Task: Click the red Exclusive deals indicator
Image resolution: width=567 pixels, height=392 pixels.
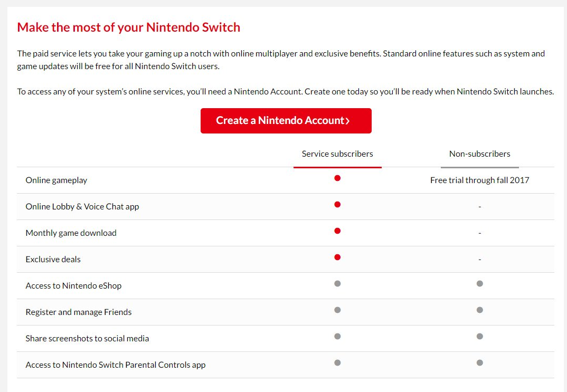Action: pyautogui.click(x=337, y=257)
